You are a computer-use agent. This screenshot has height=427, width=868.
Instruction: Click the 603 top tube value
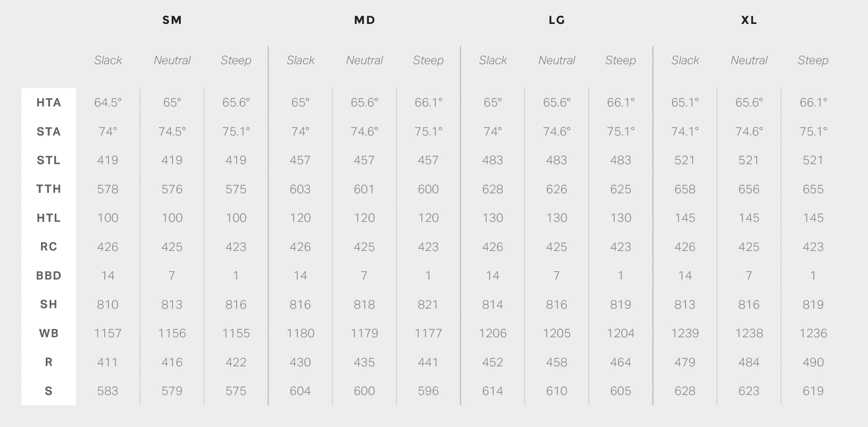(x=300, y=189)
